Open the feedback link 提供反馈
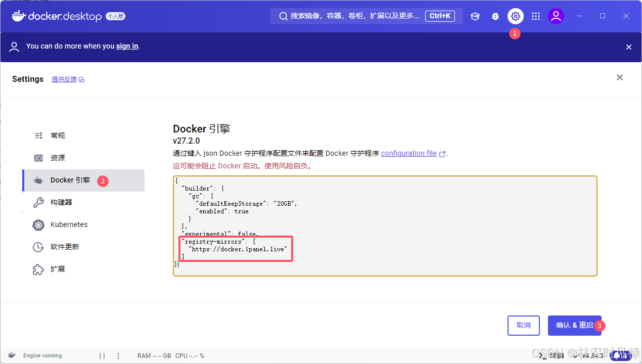The width and height of the screenshot is (642, 364). click(68, 79)
